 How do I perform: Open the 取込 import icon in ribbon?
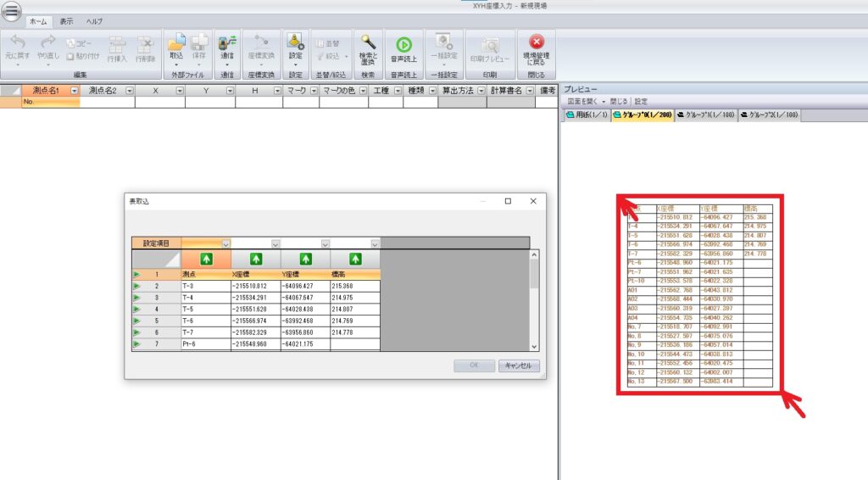(176, 43)
